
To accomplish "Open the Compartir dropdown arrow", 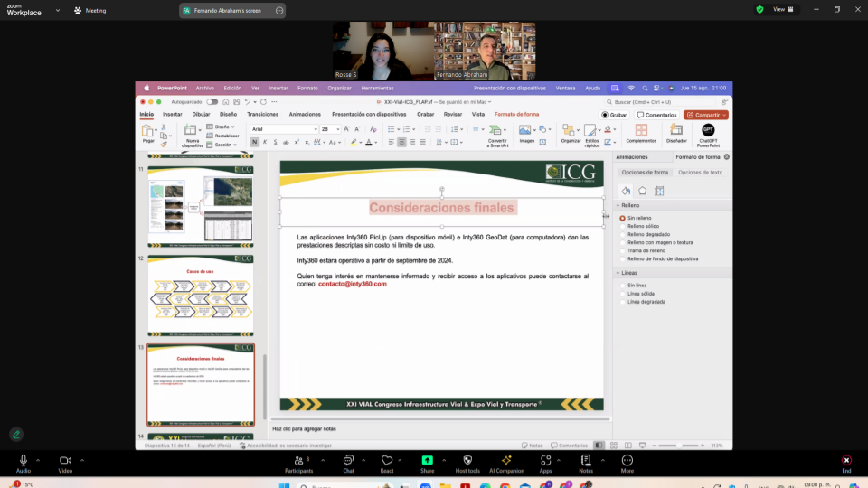I will point(724,115).
